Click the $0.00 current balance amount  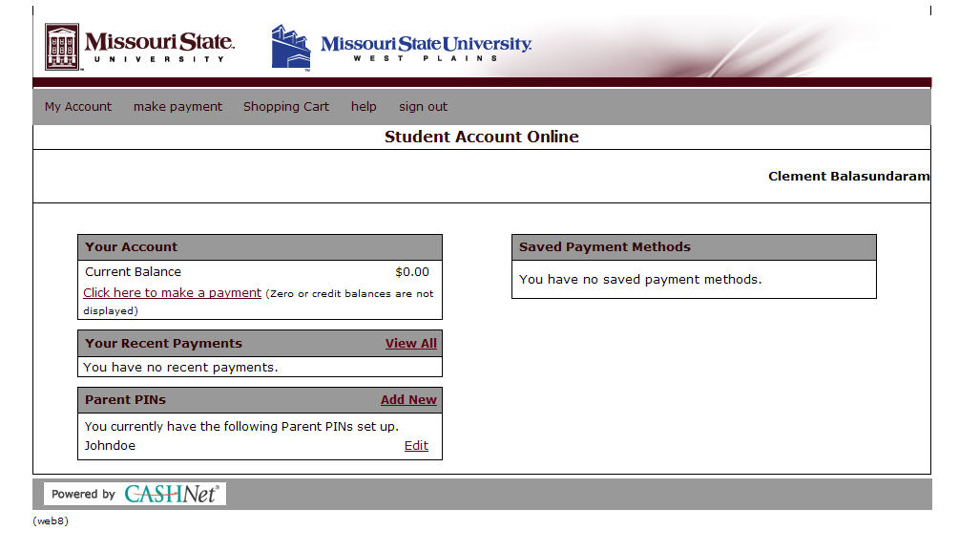[x=412, y=272]
